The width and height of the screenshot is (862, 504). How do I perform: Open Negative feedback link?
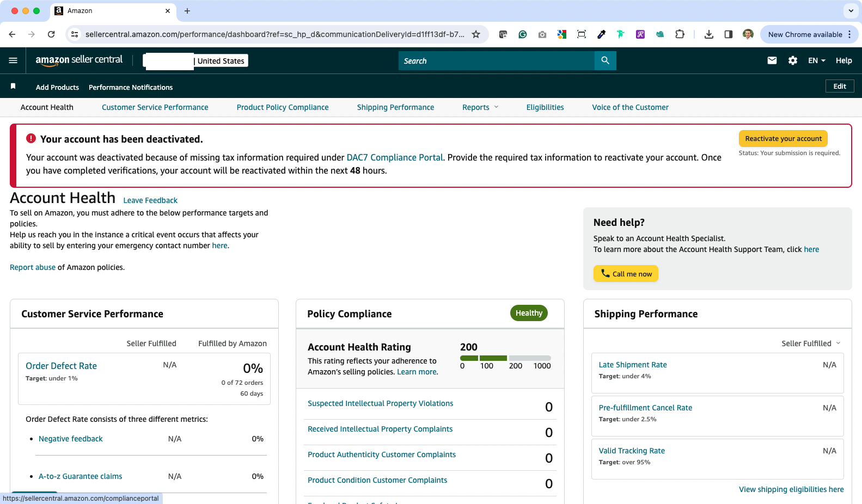coord(71,439)
